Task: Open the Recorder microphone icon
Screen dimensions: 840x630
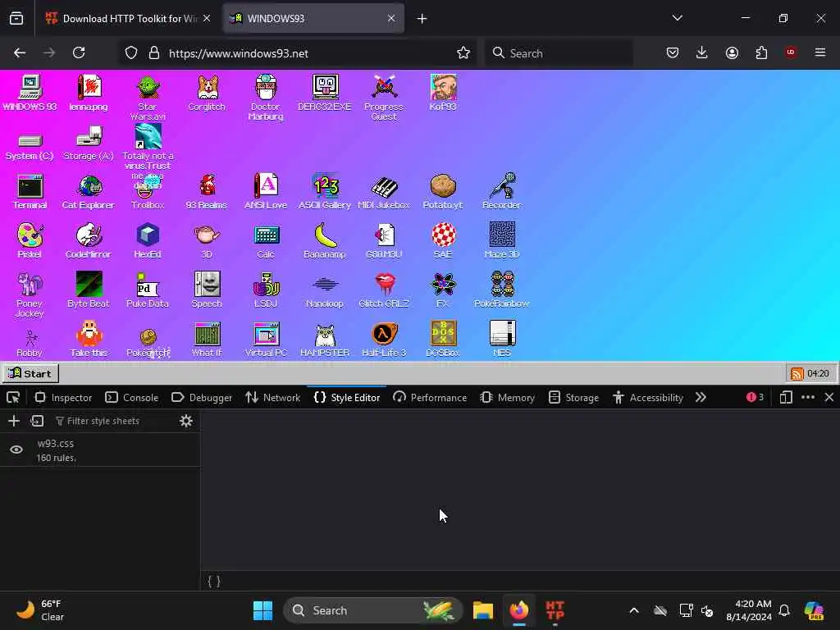Action: click(x=502, y=190)
